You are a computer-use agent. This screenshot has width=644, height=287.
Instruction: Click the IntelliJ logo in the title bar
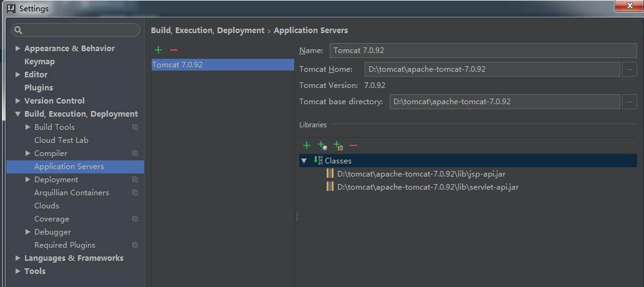point(11,8)
